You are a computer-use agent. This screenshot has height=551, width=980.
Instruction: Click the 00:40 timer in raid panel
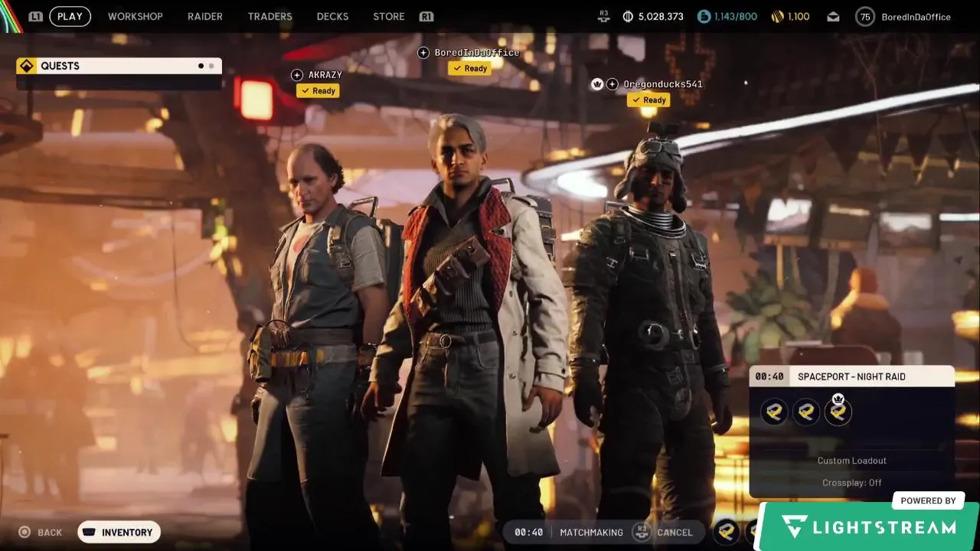point(769,377)
